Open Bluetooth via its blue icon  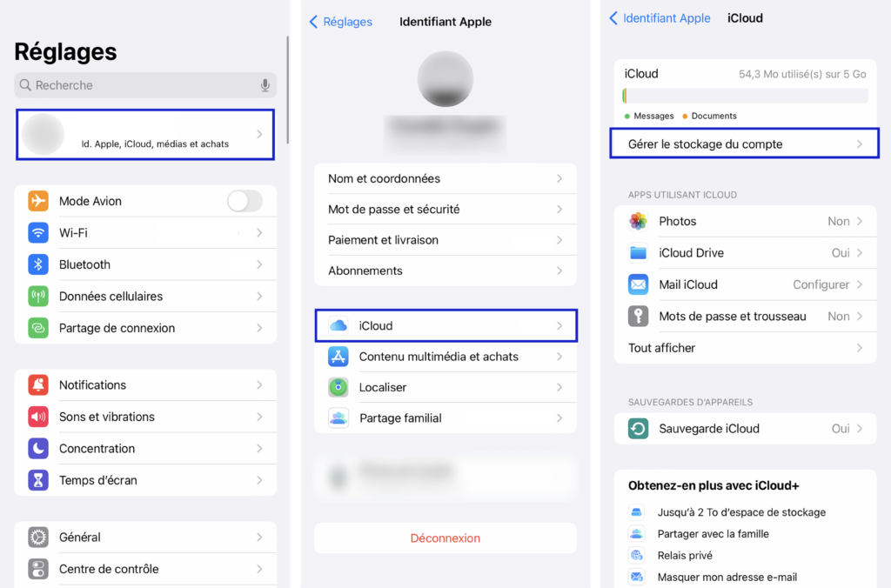38,264
